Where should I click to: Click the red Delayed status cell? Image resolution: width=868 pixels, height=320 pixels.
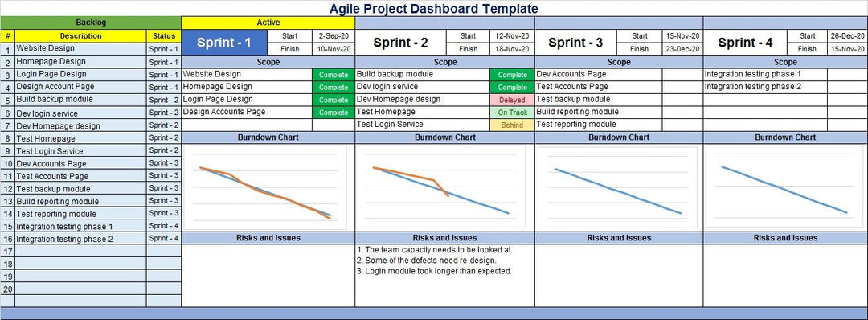coord(512,100)
